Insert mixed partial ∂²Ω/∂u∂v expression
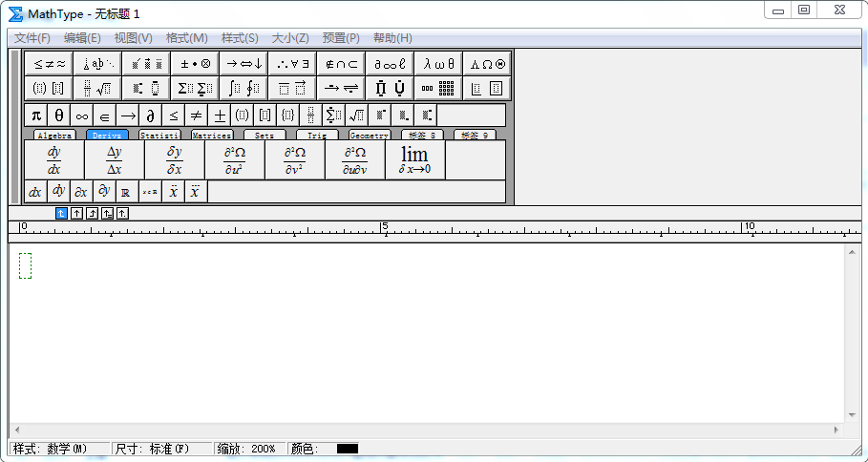The image size is (868, 462). point(355,160)
